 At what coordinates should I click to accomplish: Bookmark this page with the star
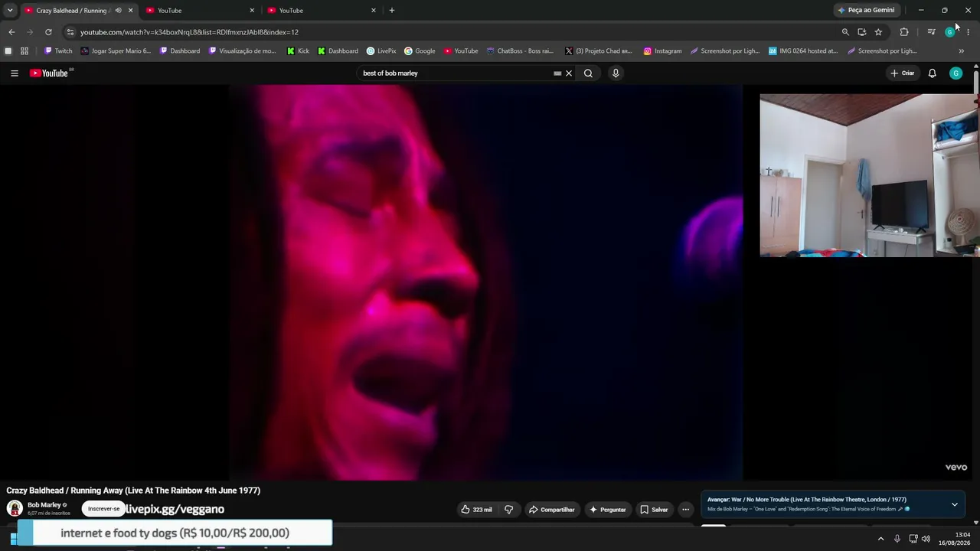coord(878,32)
